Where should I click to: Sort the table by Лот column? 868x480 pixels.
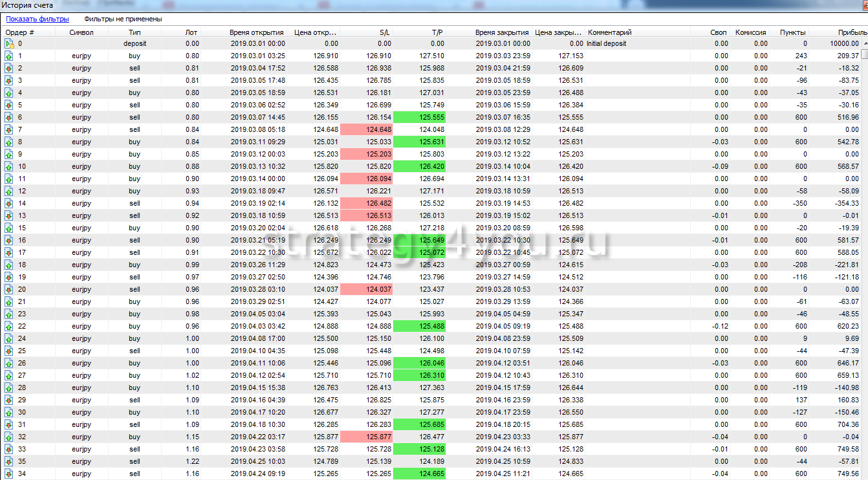(x=191, y=32)
